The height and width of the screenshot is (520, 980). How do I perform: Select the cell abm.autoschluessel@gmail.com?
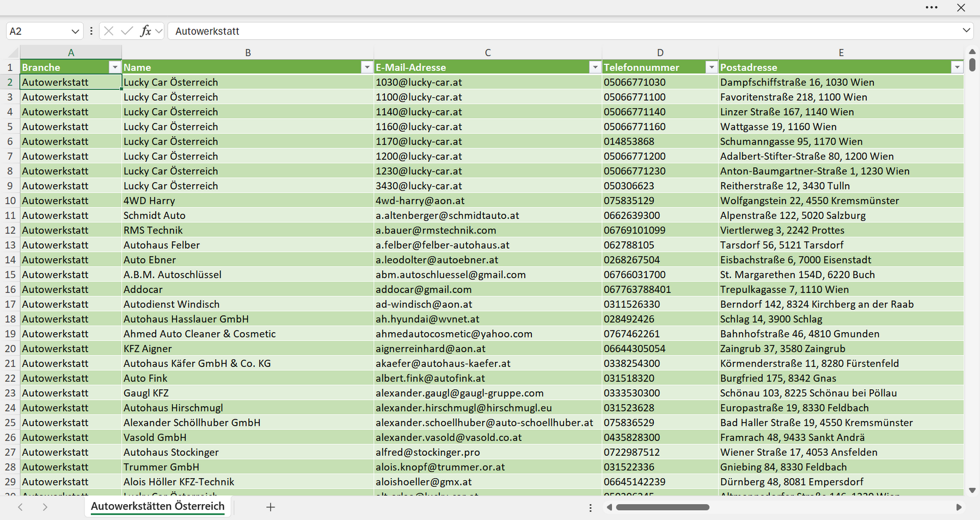[x=488, y=274]
